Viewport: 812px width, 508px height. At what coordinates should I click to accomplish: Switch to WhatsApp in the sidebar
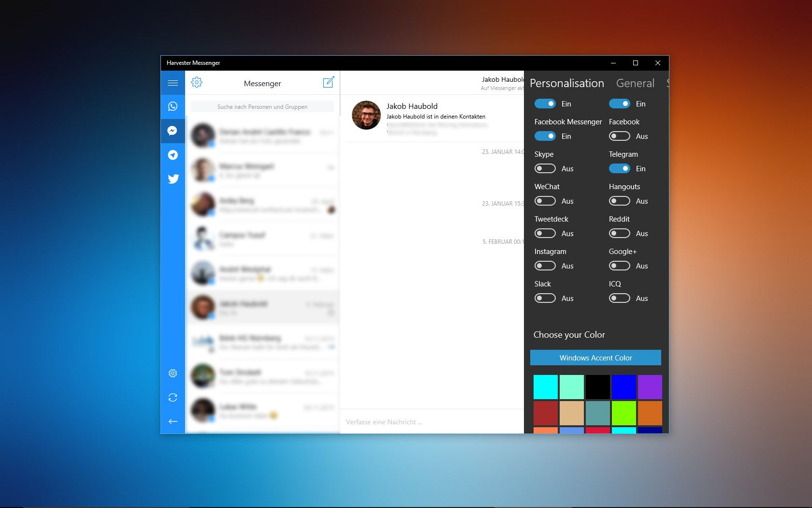pos(173,106)
